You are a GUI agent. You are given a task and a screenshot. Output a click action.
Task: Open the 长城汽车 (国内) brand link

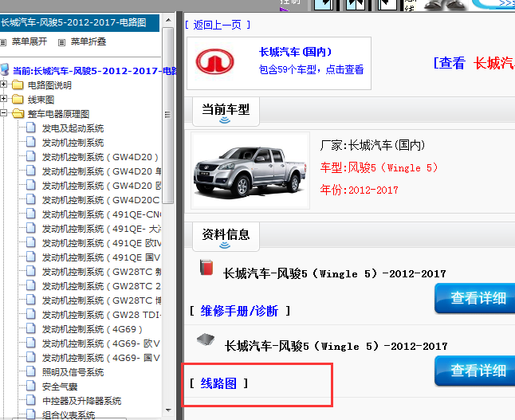(295, 52)
